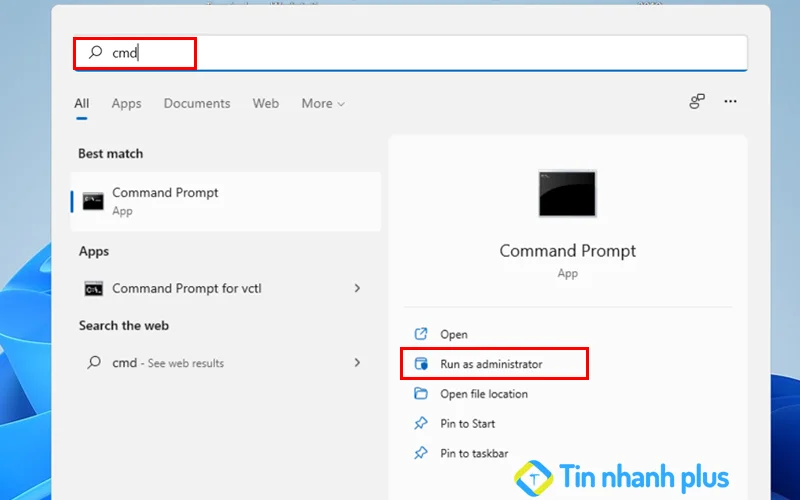Select the Command Prompt best match result
The height and width of the screenshot is (500, 800).
click(226, 201)
